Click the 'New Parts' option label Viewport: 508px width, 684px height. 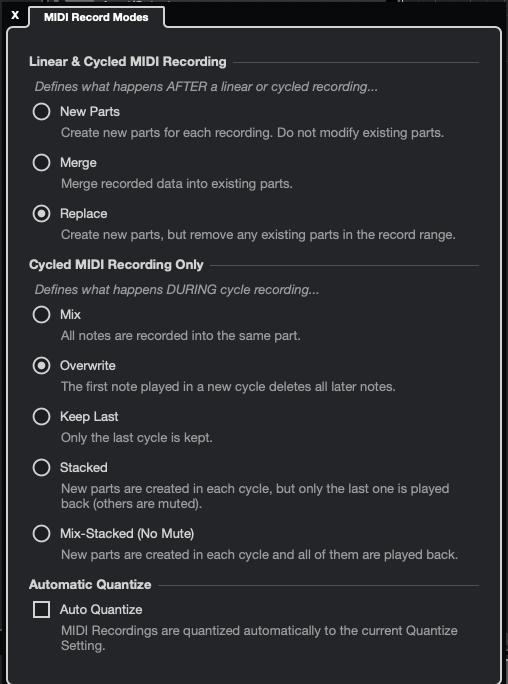90,112
